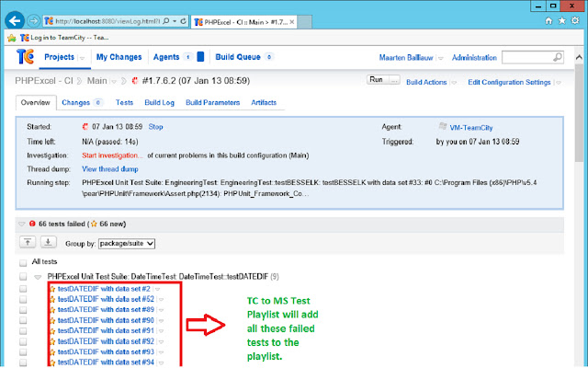The width and height of the screenshot is (588, 368).
Task: Check the DateTimeTest suite checkbox
Action: tap(23, 277)
